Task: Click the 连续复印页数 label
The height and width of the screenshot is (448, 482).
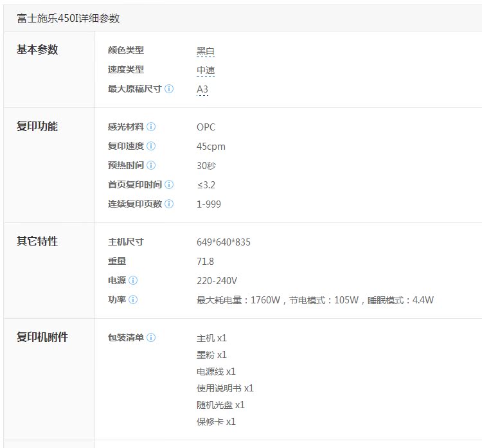Action: [x=135, y=204]
